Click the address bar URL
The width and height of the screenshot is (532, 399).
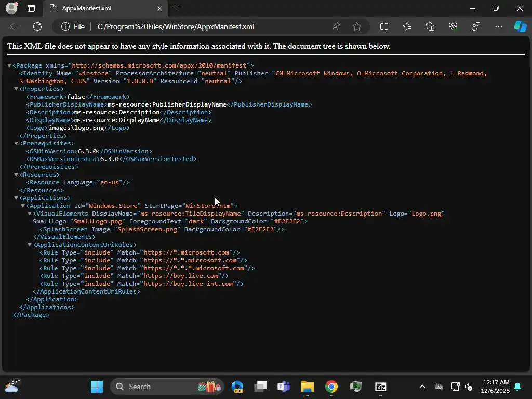[x=176, y=26]
